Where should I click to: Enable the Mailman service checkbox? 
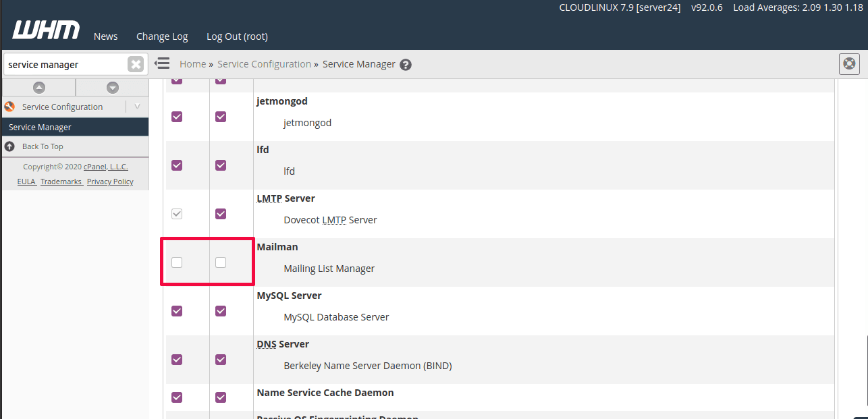(x=176, y=262)
